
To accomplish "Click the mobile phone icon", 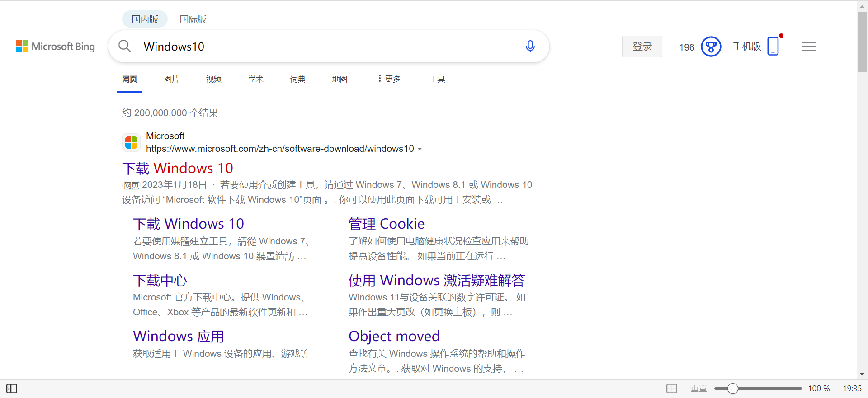I will 773,46.
